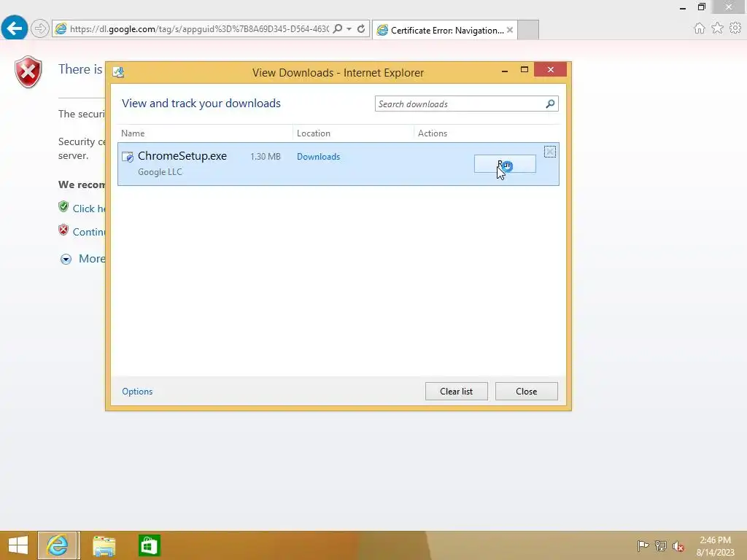Screen dimensions: 747x560
Task: Close the Certificate Error tab
Action: pyautogui.click(x=510, y=30)
